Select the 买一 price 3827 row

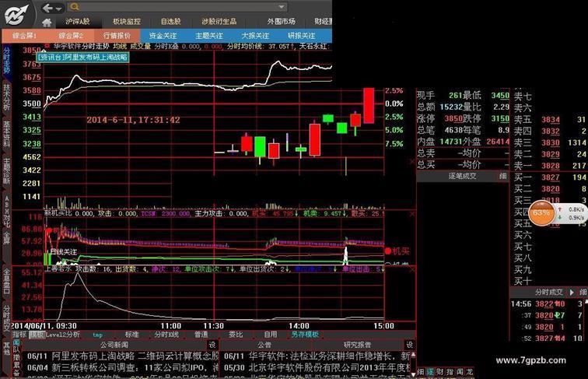point(550,177)
